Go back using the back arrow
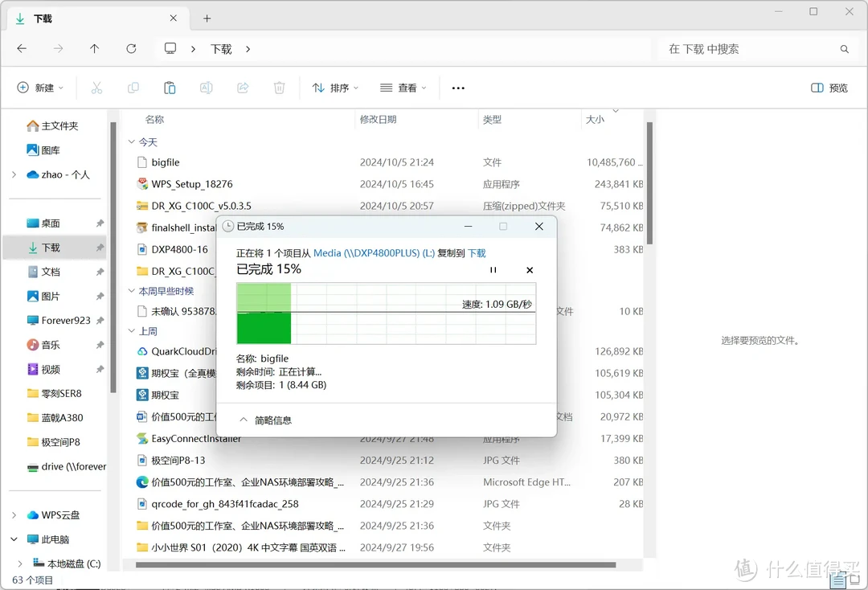The image size is (868, 590). coord(22,48)
